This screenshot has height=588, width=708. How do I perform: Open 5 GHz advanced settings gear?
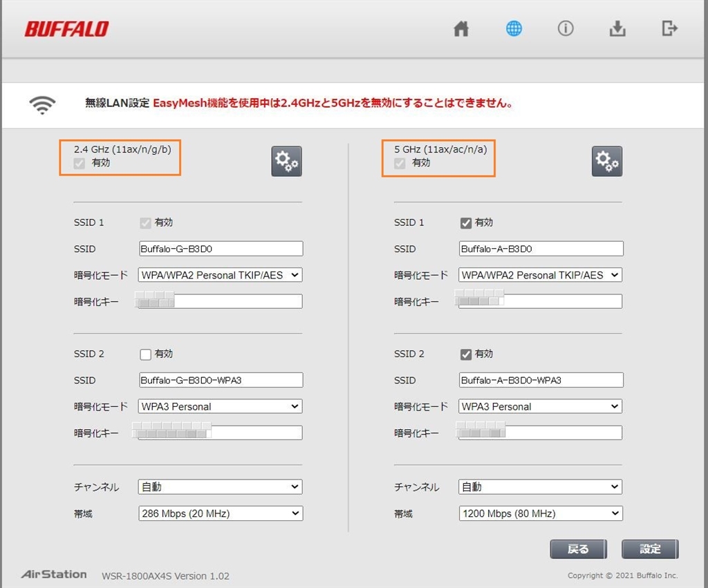click(x=607, y=161)
